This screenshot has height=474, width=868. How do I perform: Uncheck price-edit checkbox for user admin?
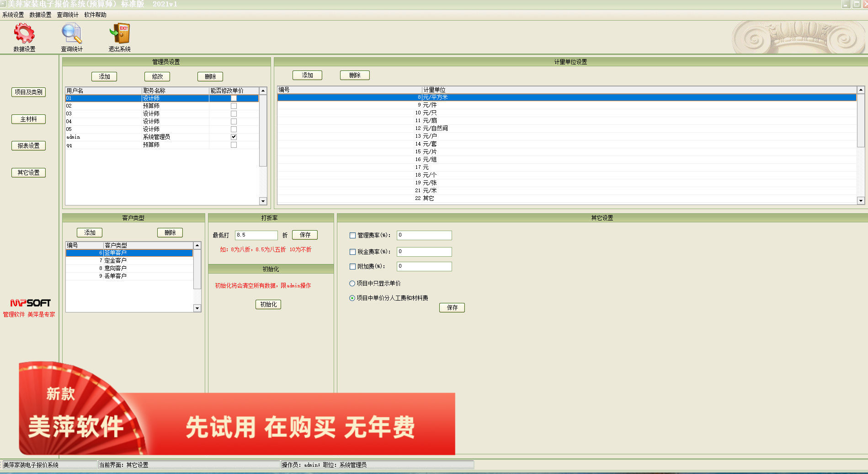click(234, 137)
